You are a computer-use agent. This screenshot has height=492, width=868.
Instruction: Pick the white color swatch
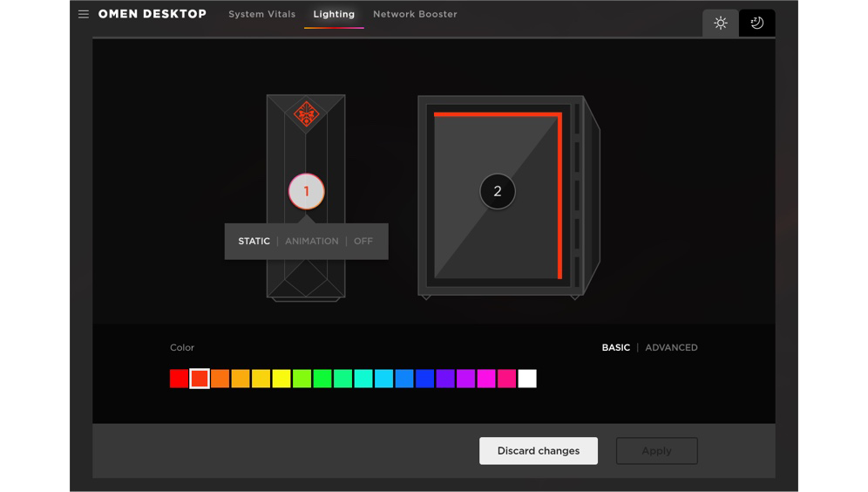[527, 379]
